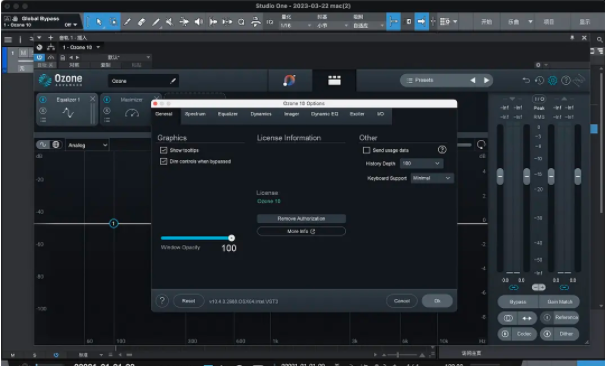Image resolution: width=605 pixels, height=366 pixels.
Task: Select the Listen speaker tool in toolbar
Action: pos(198,22)
